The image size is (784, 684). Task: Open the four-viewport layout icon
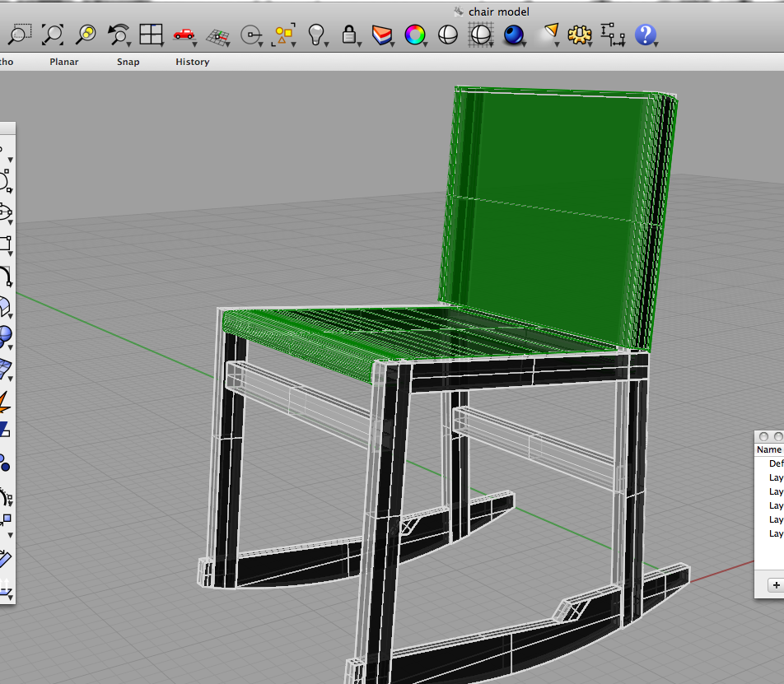pyautogui.click(x=152, y=35)
